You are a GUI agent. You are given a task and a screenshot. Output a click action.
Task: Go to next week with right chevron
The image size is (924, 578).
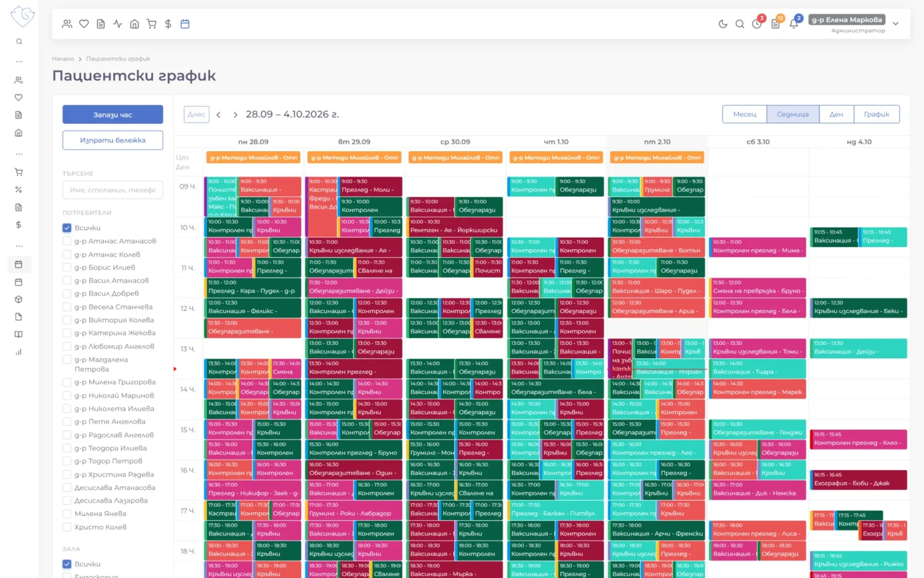[x=235, y=114]
